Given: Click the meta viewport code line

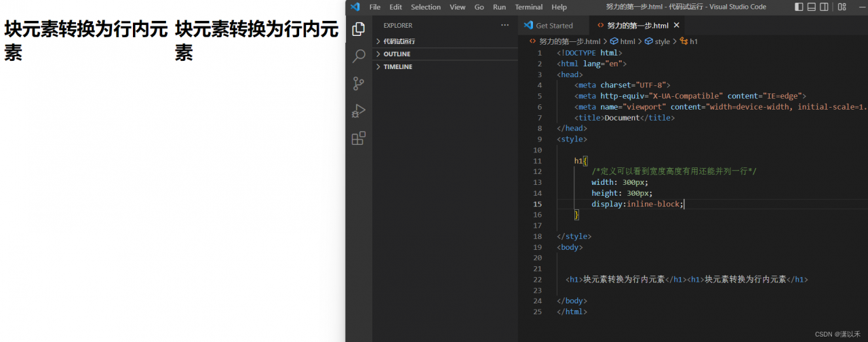Looking at the screenshot, I should point(721,107).
